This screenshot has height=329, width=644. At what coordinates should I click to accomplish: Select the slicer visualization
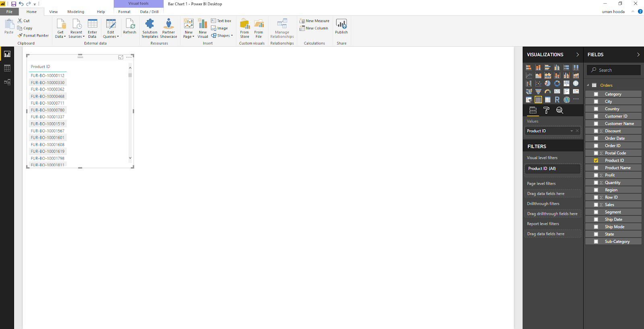[x=529, y=100]
